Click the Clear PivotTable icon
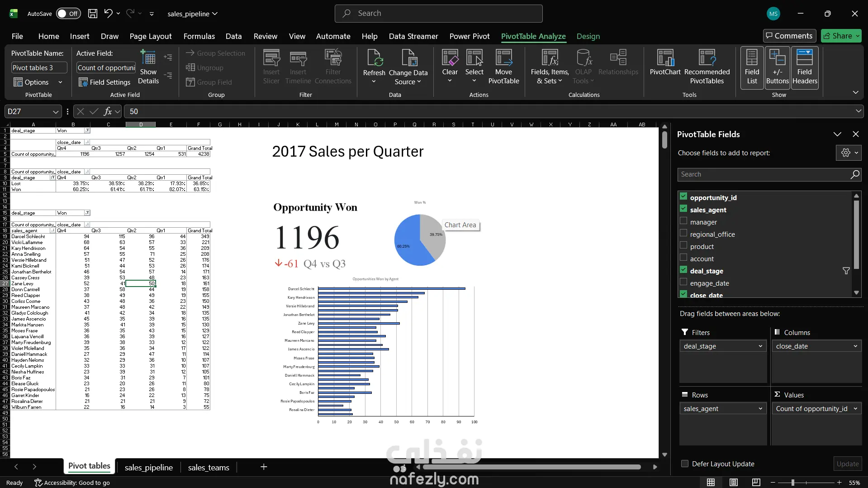This screenshot has width=868, height=488. point(450,58)
